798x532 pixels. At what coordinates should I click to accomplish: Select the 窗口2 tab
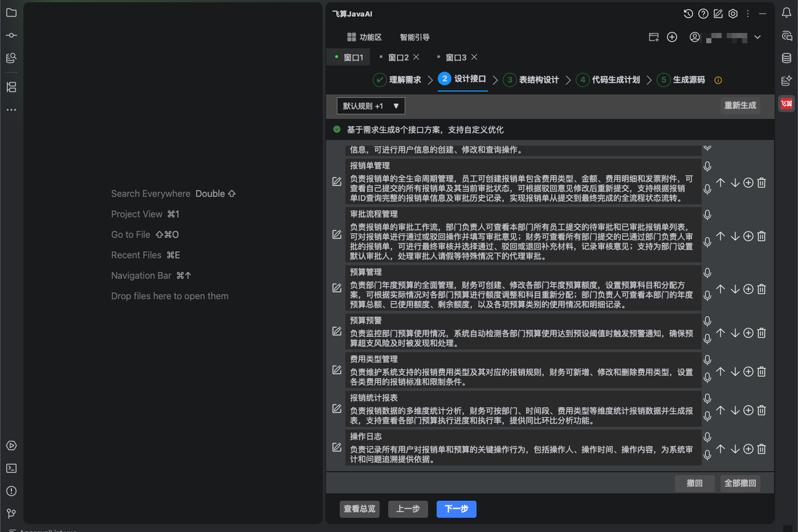click(x=398, y=57)
